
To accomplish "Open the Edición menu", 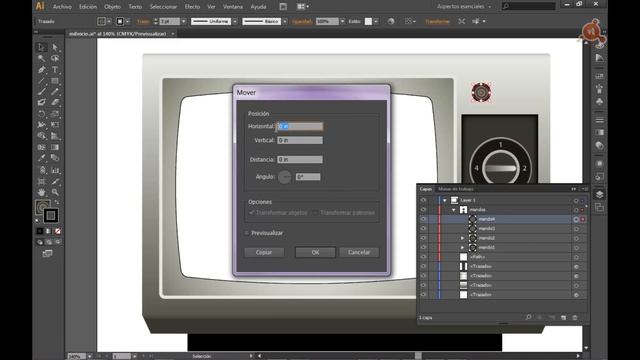I will 88,7.
